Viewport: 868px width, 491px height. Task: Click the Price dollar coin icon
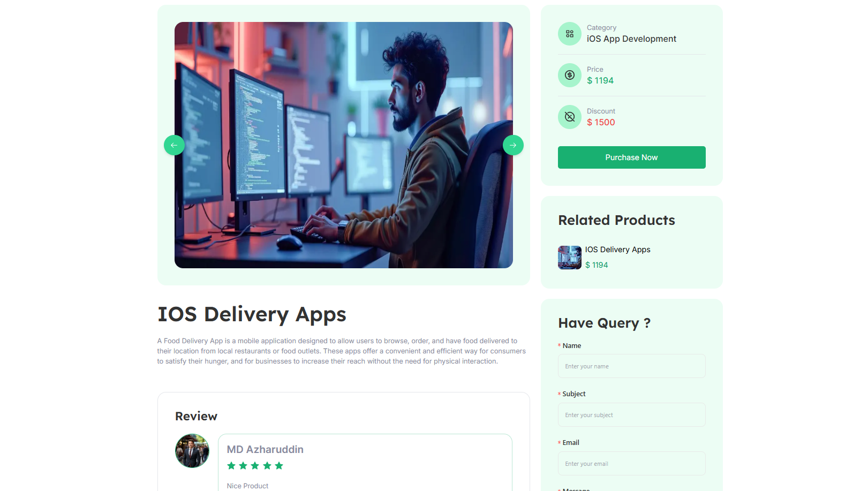pos(570,75)
